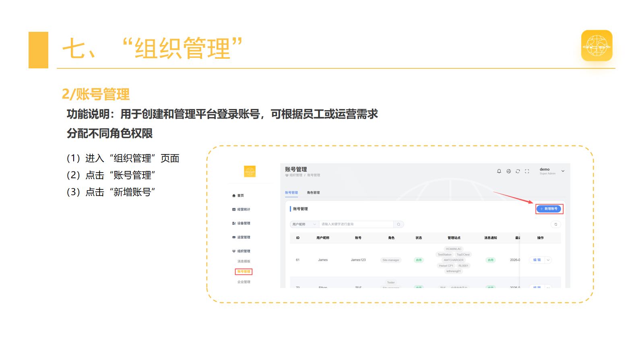The width and height of the screenshot is (644, 362).
Task: Open the 用户昵称 search field dropdown
Action: 304,224
